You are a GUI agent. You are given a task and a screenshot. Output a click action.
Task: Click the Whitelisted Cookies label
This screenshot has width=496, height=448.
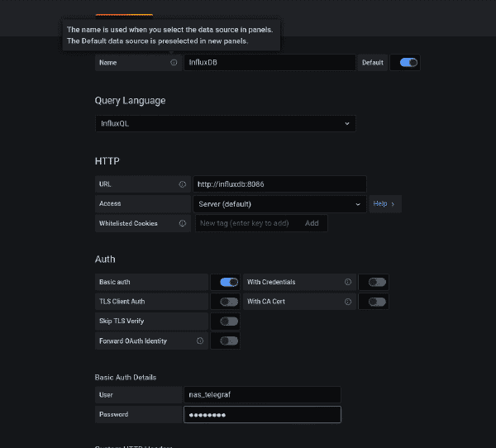tap(128, 223)
